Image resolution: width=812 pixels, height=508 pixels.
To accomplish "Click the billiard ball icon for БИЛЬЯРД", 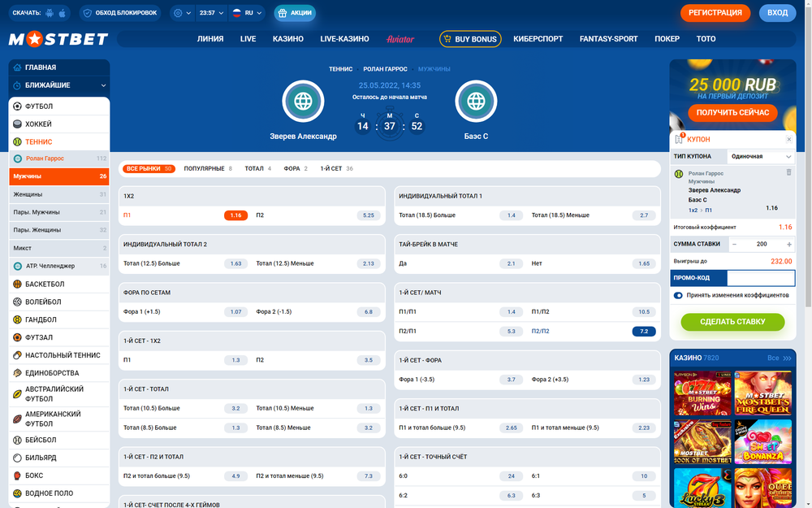I will pyautogui.click(x=17, y=458).
